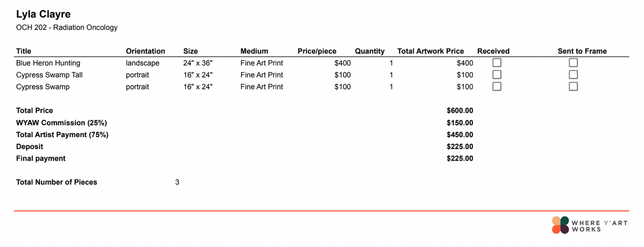
Task: Mark Cypress Swamp Tall as Sent to Frame
Action: (x=573, y=74)
